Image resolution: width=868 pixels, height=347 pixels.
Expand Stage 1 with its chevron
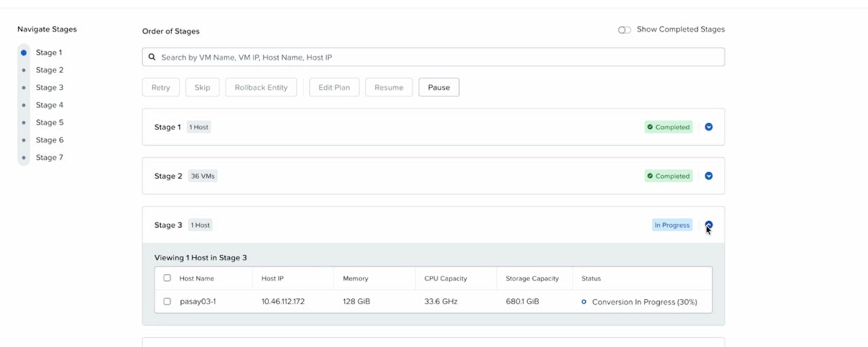[709, 127]
